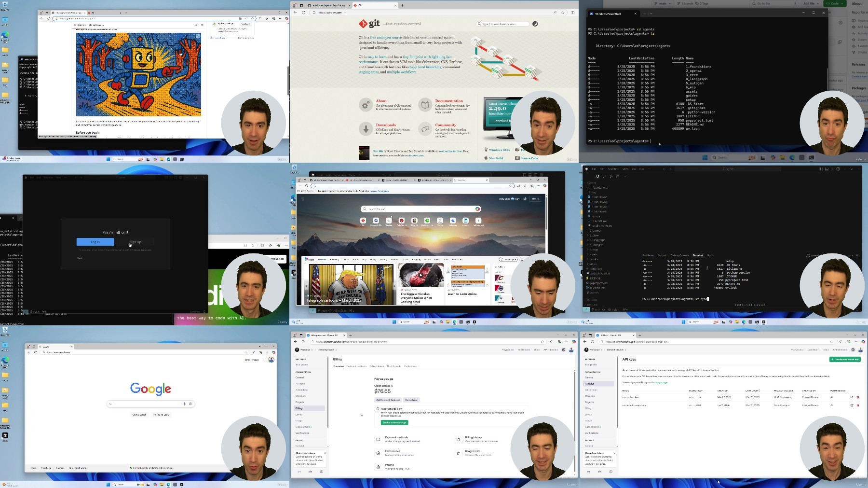Open the Documentation link on the Git homepage
Screen dimensions: 868x488
point(448,101)
